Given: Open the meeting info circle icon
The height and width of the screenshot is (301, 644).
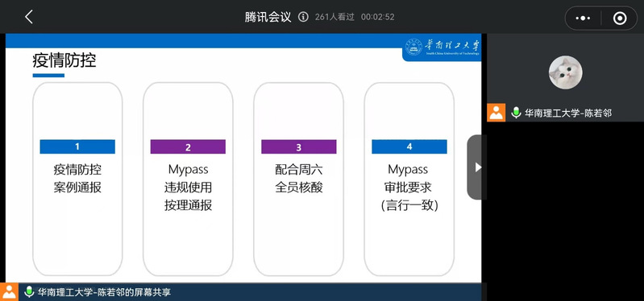Looking at the screenshot, I should 303,17.
